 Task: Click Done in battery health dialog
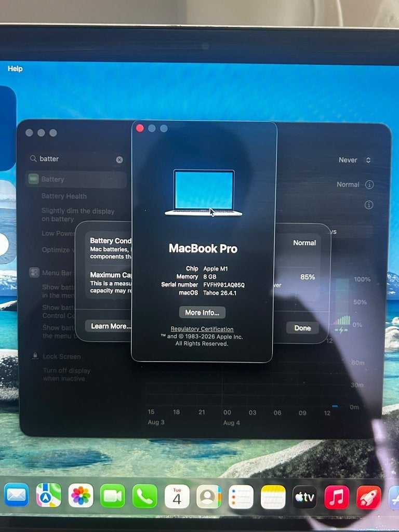302,328
